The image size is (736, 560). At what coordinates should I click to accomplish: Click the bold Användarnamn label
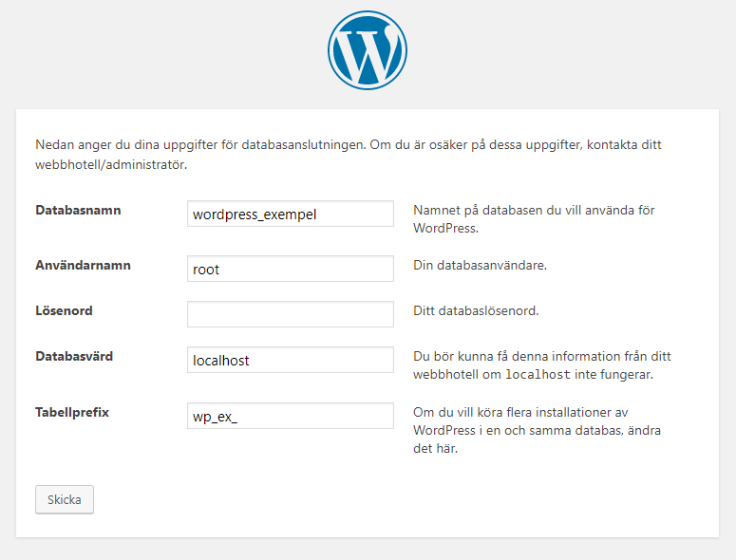83,265
